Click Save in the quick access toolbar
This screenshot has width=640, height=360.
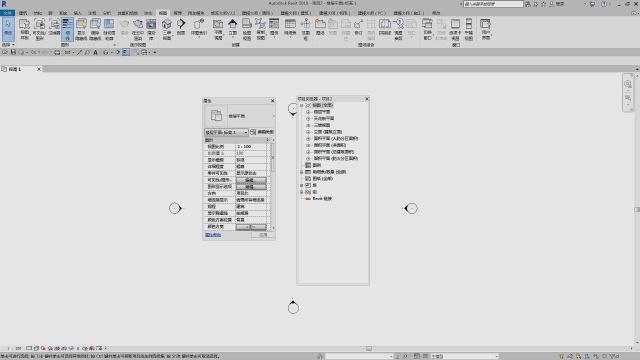tap(13, 52)
